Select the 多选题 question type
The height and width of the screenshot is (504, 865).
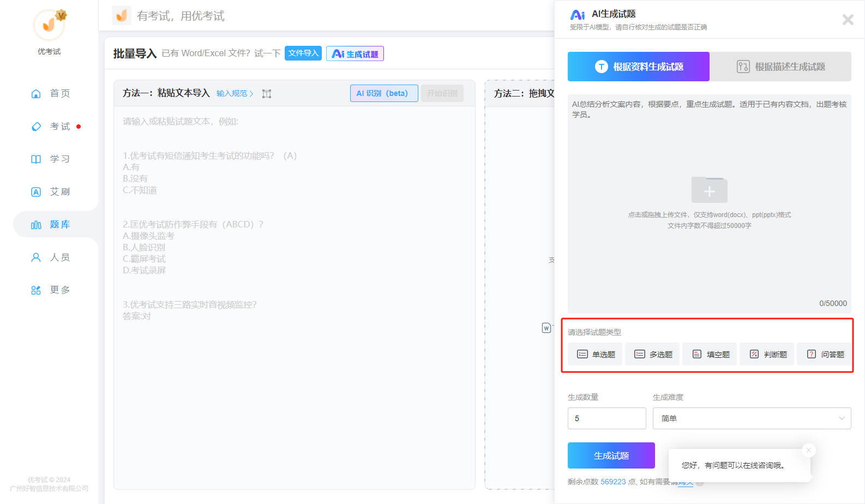pos(652,354)
